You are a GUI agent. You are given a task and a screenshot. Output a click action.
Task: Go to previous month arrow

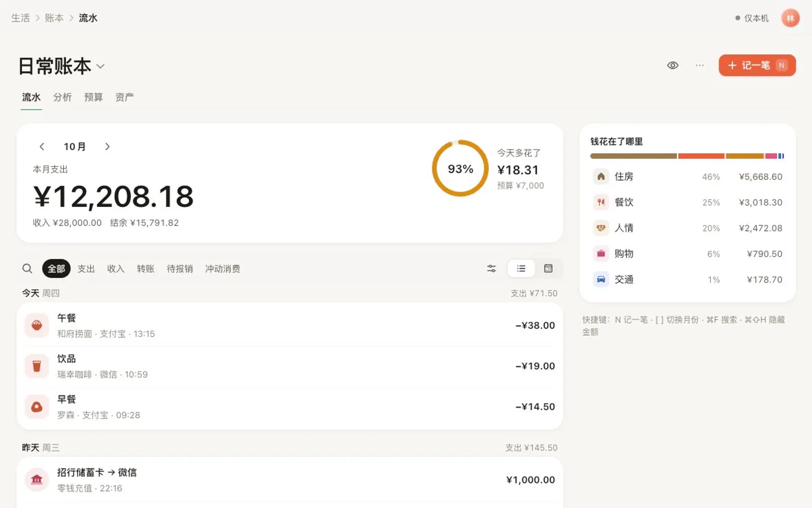pyautogui.click(x=42, y=146)
